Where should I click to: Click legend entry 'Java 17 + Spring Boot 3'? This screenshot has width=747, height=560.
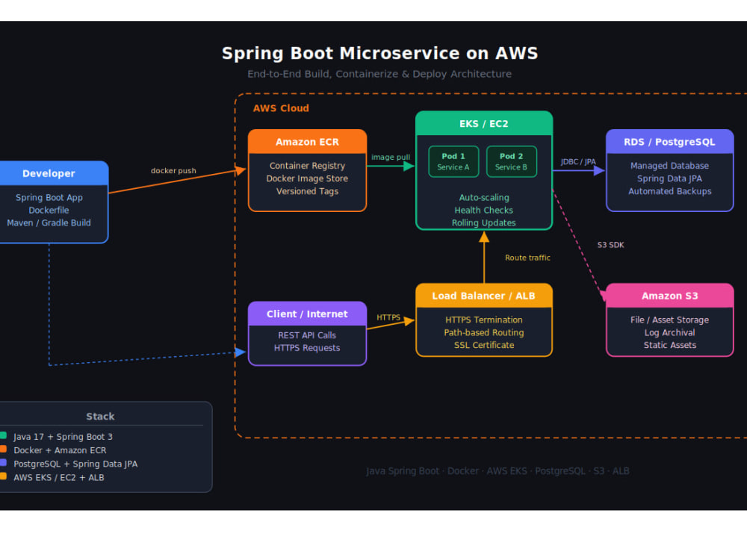pyautogui.click(x=63, y=437)
